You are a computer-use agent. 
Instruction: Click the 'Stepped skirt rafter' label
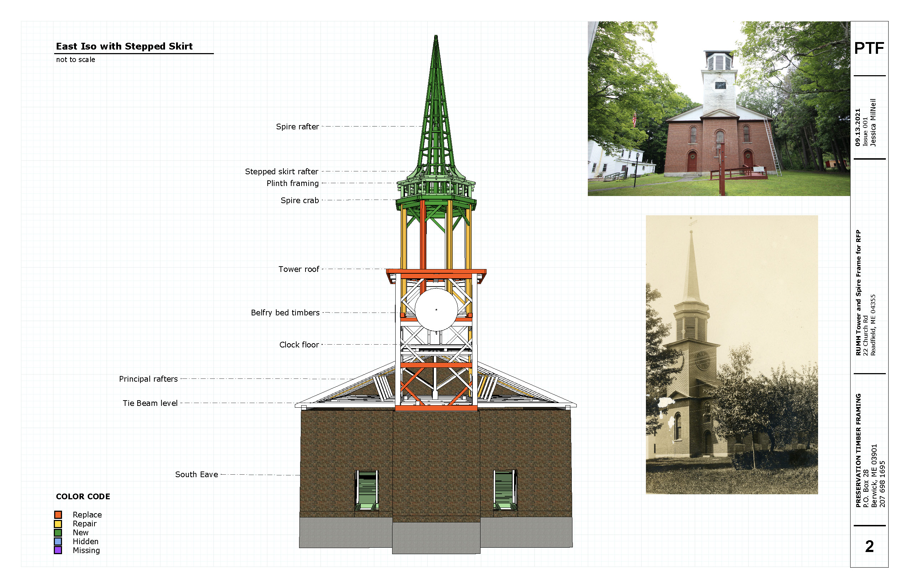tap(282, 172)
